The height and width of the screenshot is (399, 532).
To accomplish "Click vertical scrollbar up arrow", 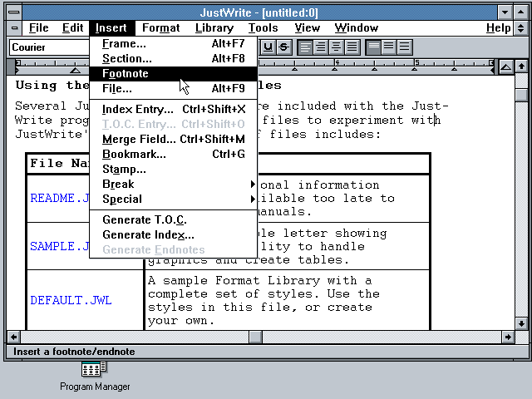I will coord(521,66).
